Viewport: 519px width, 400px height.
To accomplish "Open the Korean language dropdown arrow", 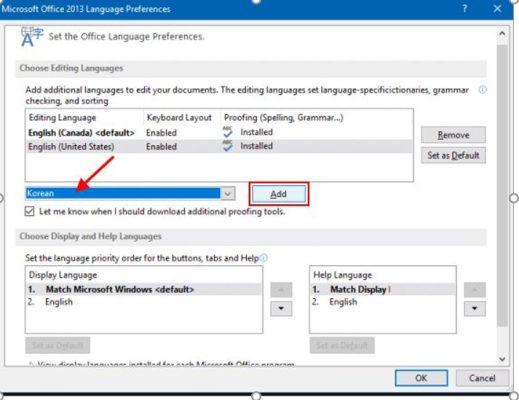I will (x=228, y=193).
